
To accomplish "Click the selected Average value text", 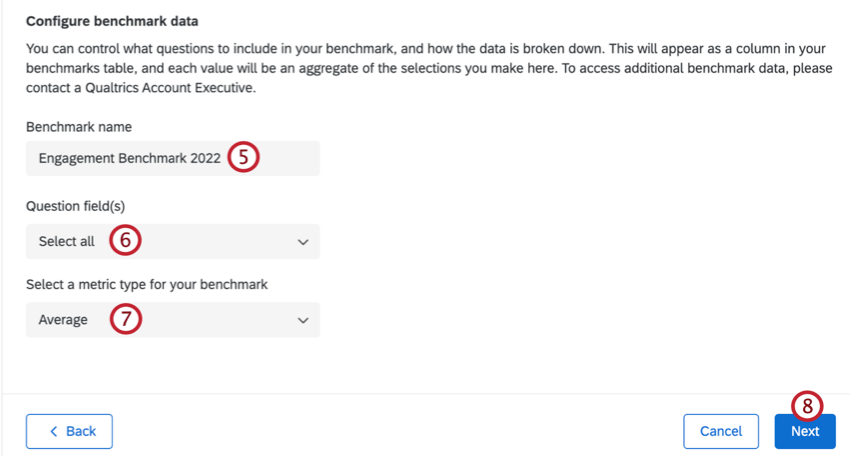I will (x=63, y=320).
